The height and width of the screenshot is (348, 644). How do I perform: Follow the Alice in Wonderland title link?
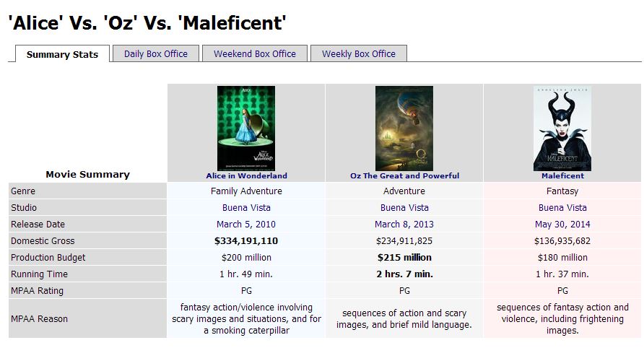coord(246,175)
